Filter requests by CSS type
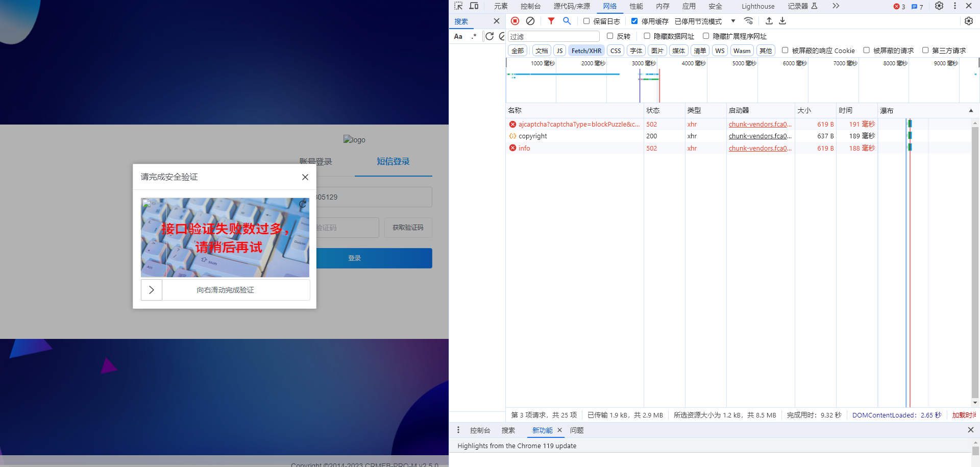Image resolution: width=980 pixels, height=467 pixels. [616, 51]
